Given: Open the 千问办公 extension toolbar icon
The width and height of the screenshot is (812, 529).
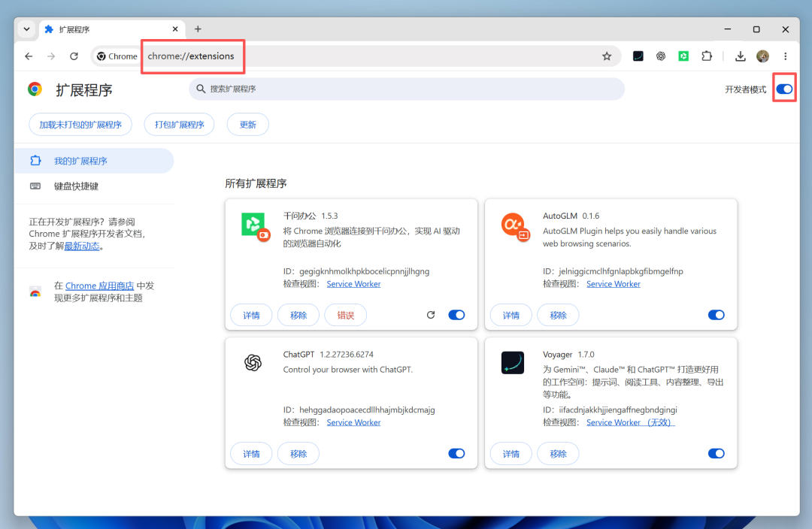Looking at the screenshot, I should 683,56.
